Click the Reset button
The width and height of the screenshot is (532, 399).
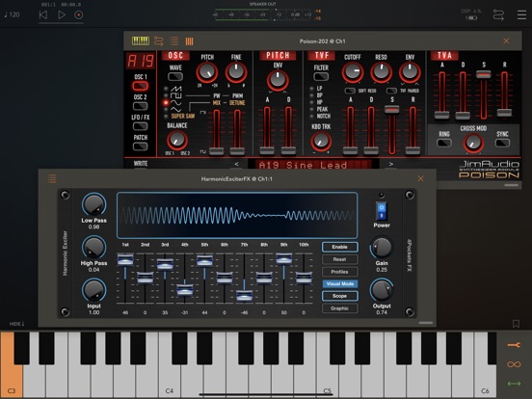[x=339, y=259]
